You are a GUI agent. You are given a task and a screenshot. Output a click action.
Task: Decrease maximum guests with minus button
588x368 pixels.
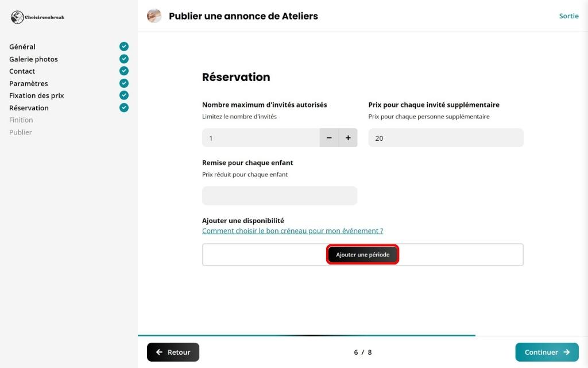click(x=329, y=138)
